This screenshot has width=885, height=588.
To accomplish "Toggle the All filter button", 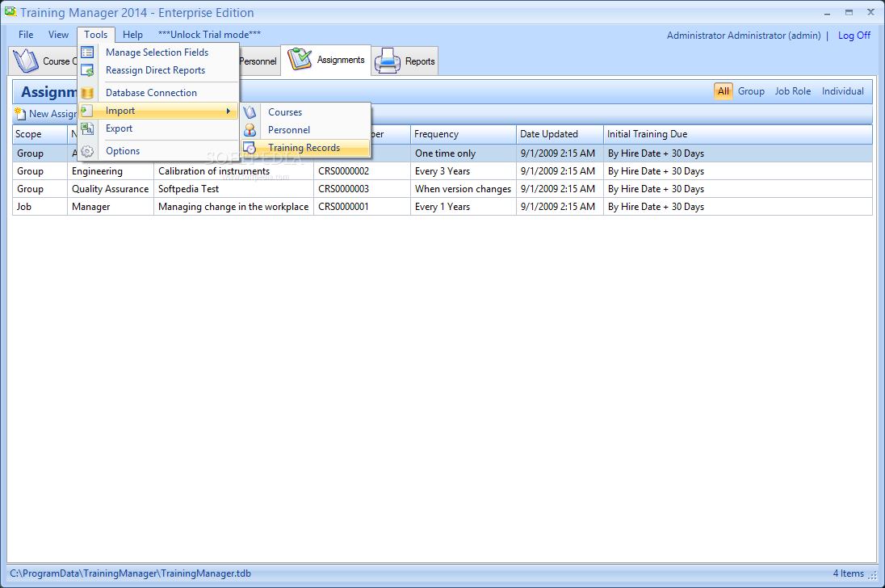I will (723, 91).
